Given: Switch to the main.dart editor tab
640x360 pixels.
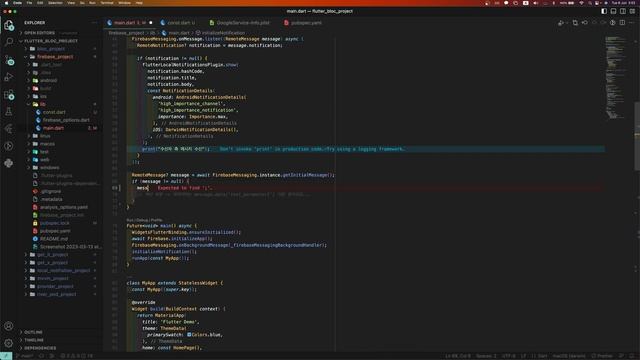Looking at the screenshot, I should pos(130,23).
